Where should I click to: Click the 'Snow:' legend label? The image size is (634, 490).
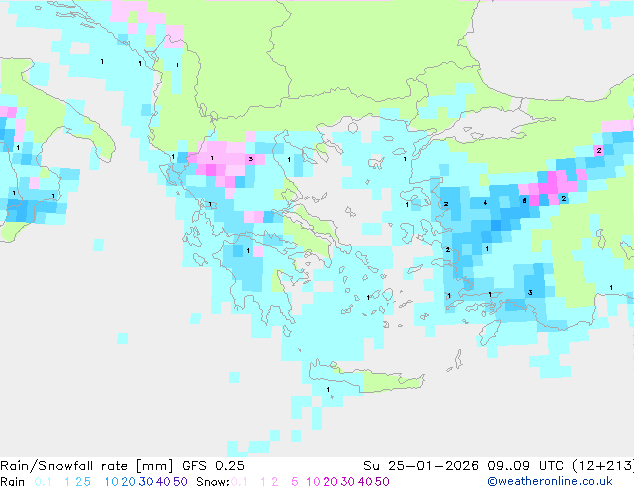tap(213, 482)
